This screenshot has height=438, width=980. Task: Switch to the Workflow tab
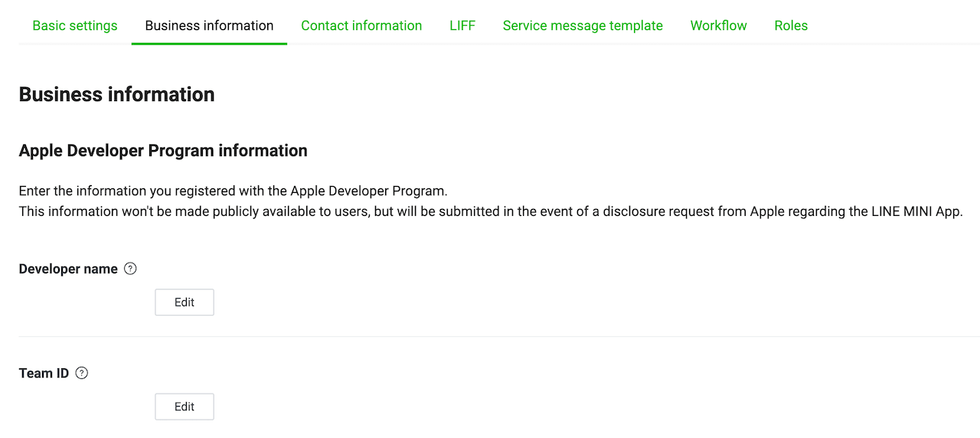[718, 25]
